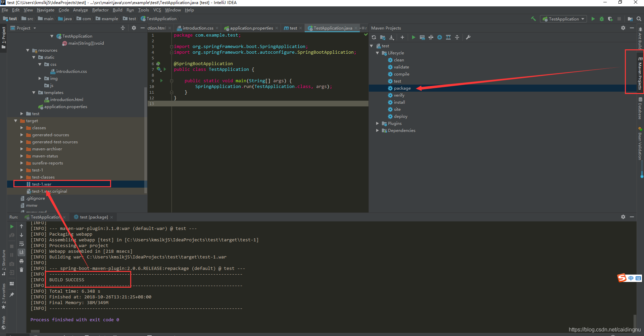Open Project Structure icon in main toolbar
Screen dimensions: 644x336
coord(630,19)
